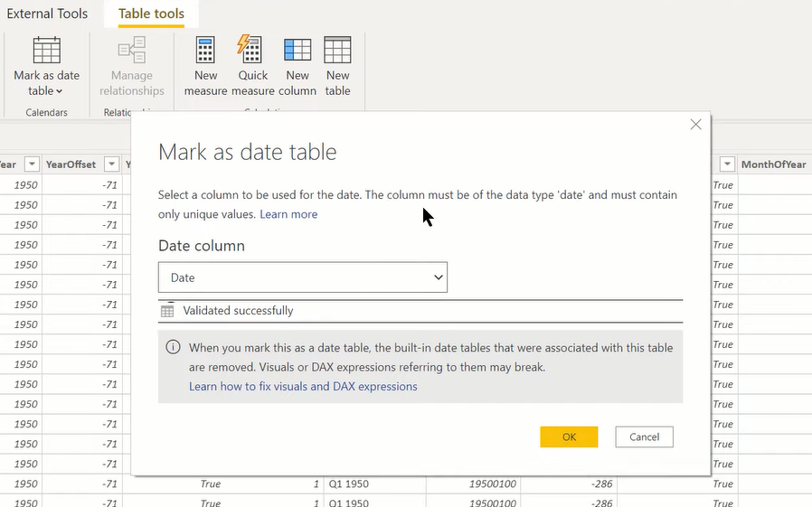Click the Calendars group label
Viewport: 812px width, 507px height.
pyautogui.click(x=47, y=112)
